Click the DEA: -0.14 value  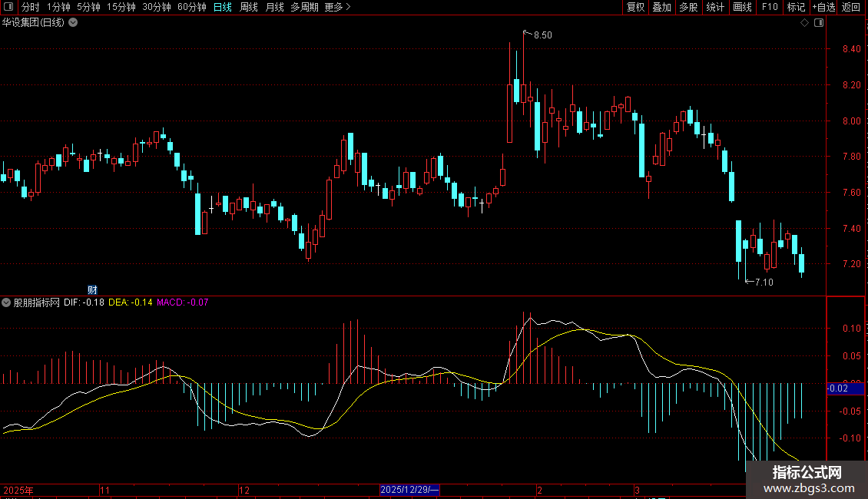(x=131, y=302)
